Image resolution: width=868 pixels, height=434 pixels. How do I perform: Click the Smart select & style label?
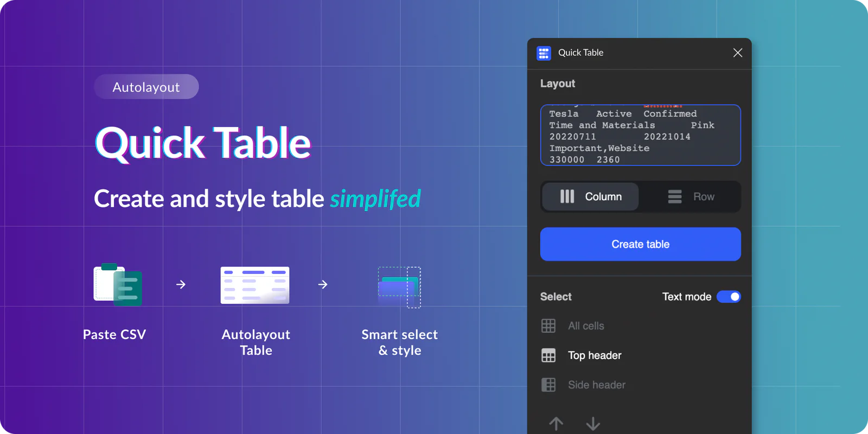click(x=400, y=342)
